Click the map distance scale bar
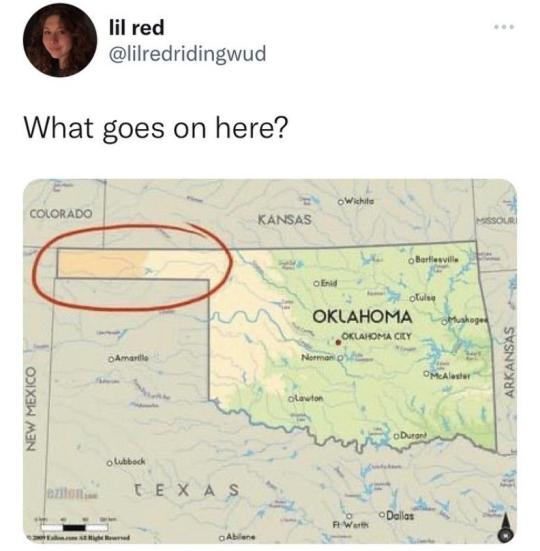 (74, 527)
